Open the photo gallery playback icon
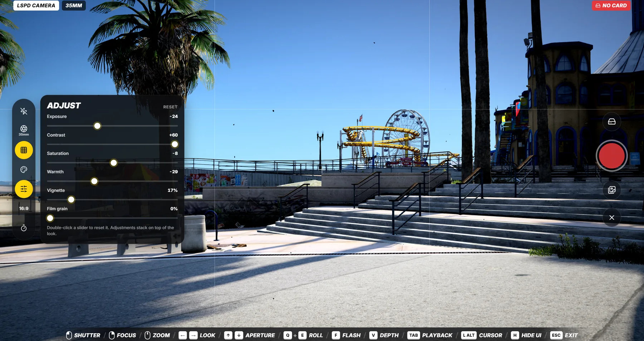The height and width of the screenshot is (341, 644). [611, 190]
